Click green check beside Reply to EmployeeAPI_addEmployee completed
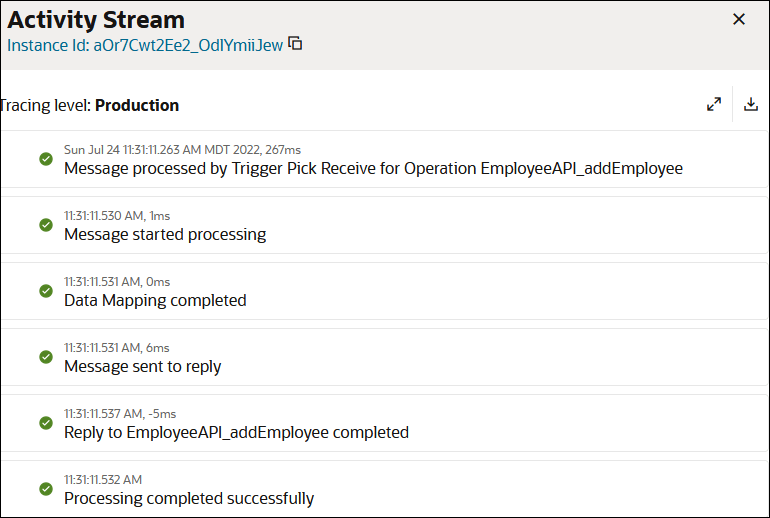 (x=46, y=423)
